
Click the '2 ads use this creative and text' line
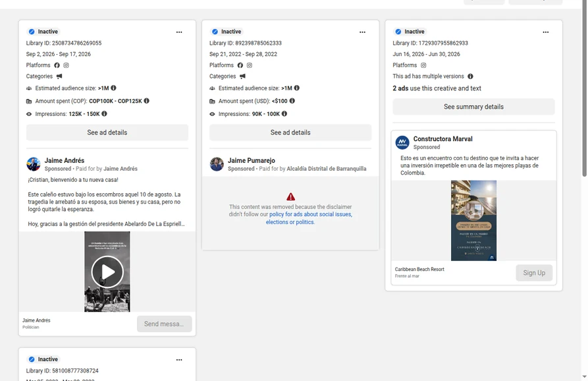click(437, 88)
